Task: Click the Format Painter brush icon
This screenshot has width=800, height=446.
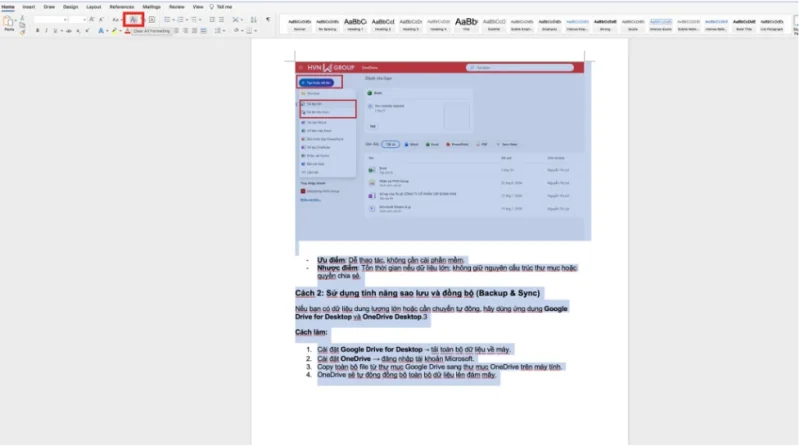Action: [22, 32]
